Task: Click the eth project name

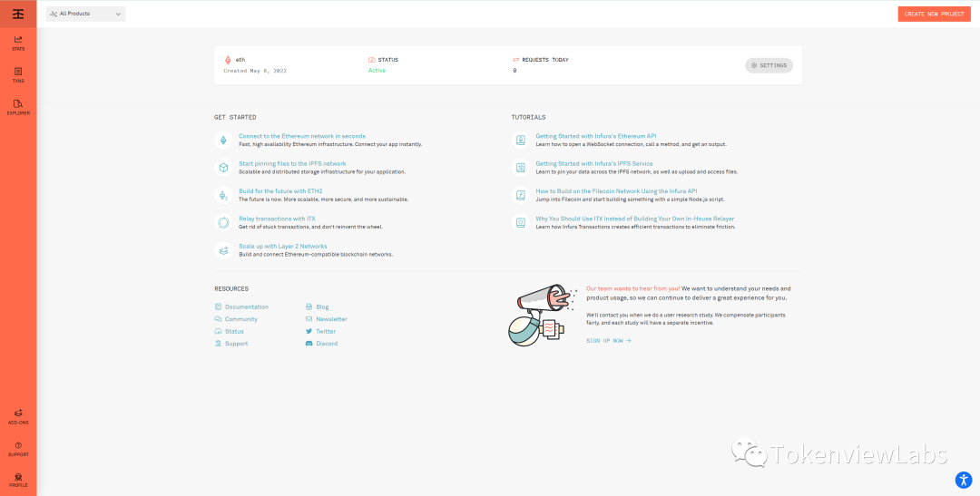Action: pos(240,60)
